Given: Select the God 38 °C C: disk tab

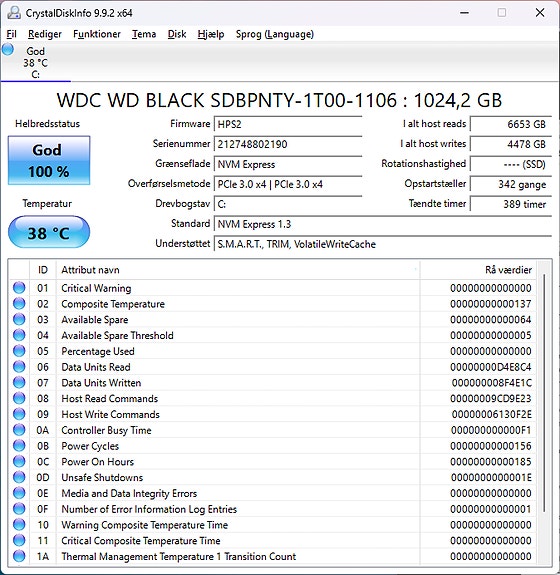Looking at the screenshot, I should (x=36, y=62).
